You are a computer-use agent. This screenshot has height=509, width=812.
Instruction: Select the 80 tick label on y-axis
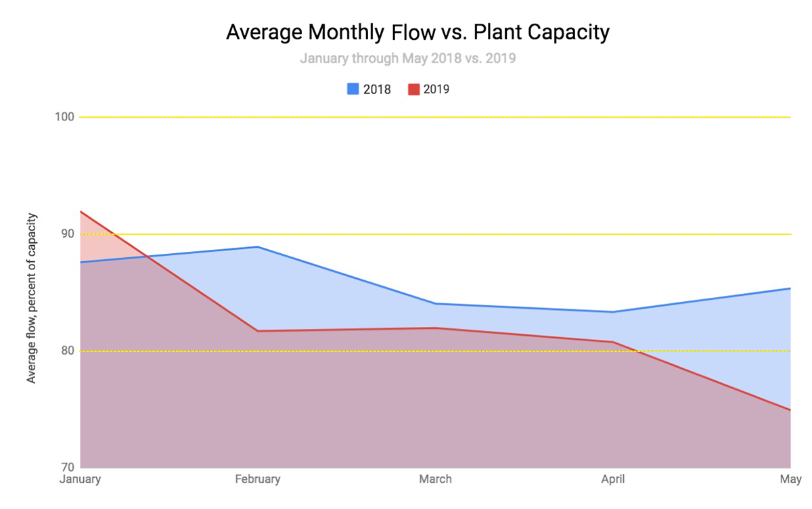pos(66,351)
